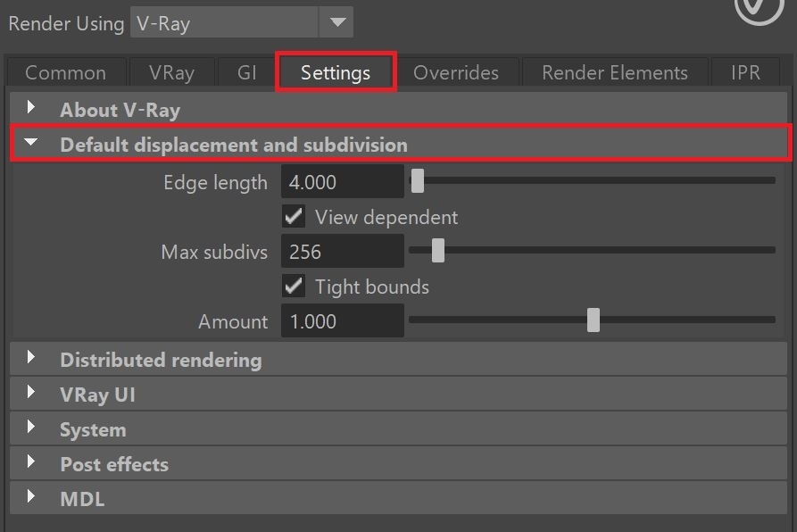797x532 pixels.
Task: Go to the Overrides tab
Action: coord(456,72)
